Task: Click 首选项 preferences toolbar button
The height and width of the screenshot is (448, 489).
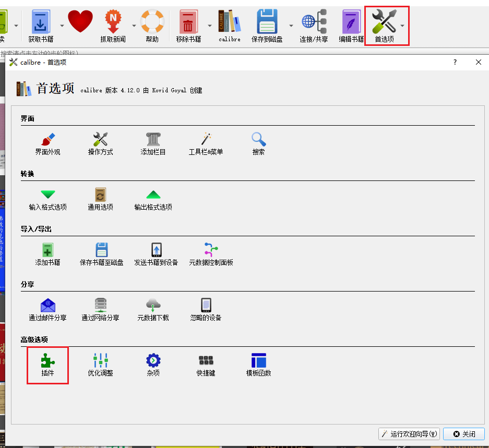Action: click(x=384, y=26)
